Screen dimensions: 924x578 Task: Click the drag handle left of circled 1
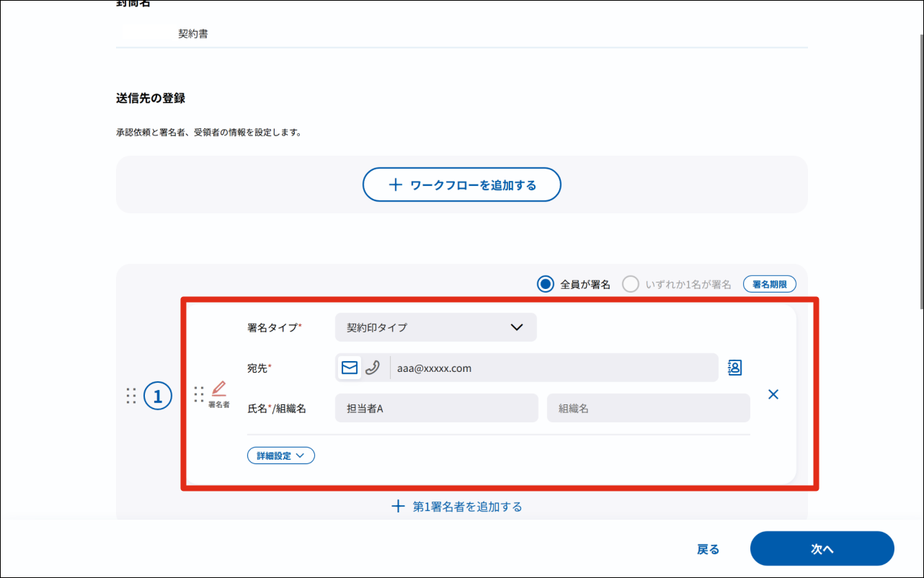[x=130, y=396]
